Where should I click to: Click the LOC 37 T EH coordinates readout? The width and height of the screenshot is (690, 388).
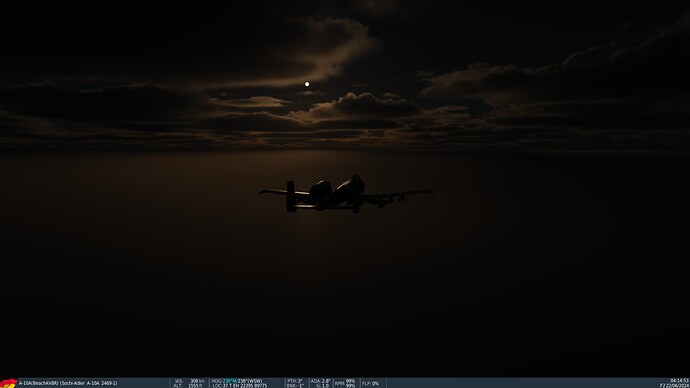point(239,386)
